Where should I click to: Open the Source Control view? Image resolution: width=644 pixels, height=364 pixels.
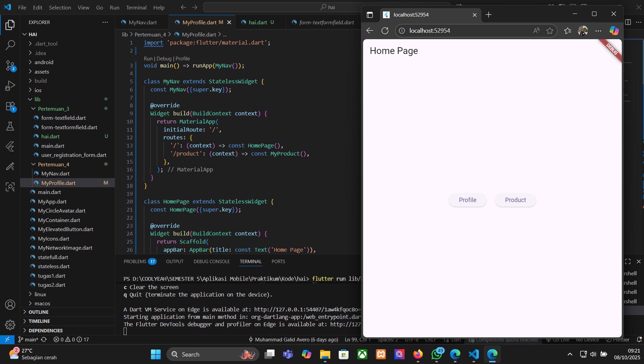10,65
